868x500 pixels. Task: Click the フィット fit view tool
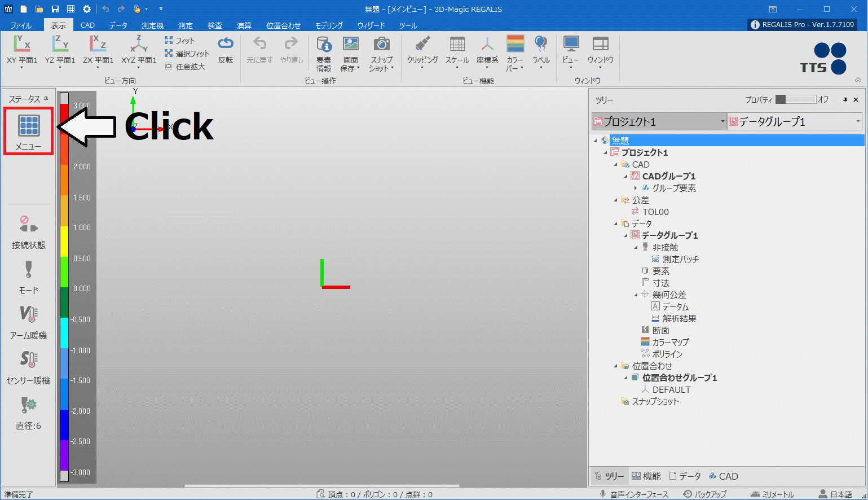[x=179, y=41]
